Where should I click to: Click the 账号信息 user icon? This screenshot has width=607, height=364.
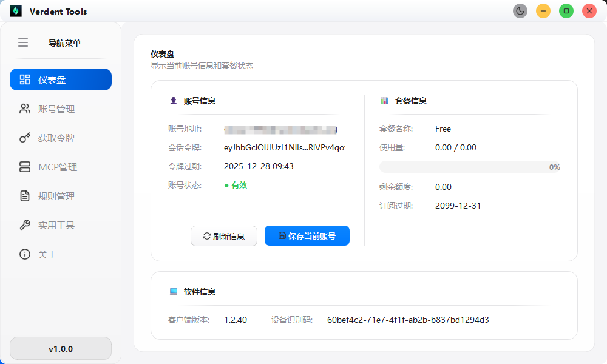[x=173, y=101]
